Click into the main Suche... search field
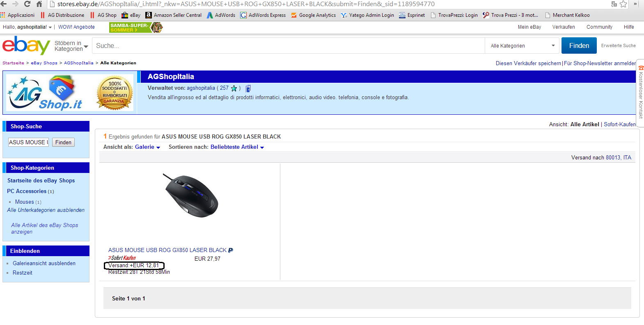644x325 pixels. click(289, 45)
